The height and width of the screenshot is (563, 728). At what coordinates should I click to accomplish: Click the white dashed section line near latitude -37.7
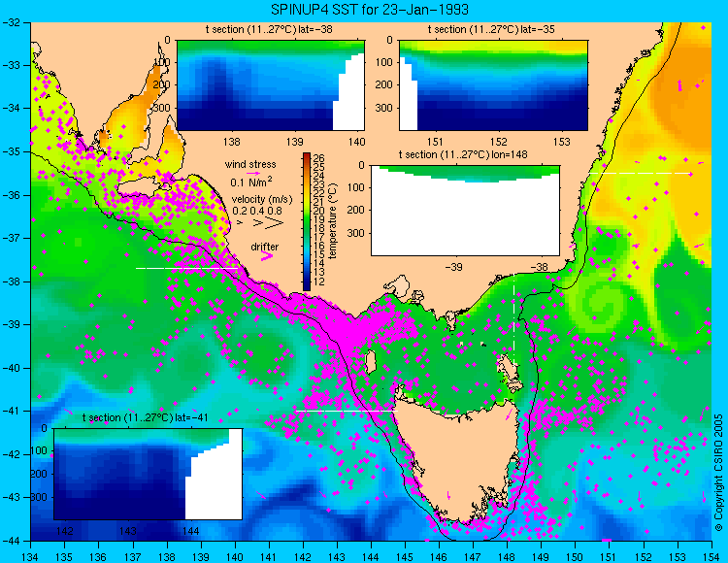coord(186,268)
